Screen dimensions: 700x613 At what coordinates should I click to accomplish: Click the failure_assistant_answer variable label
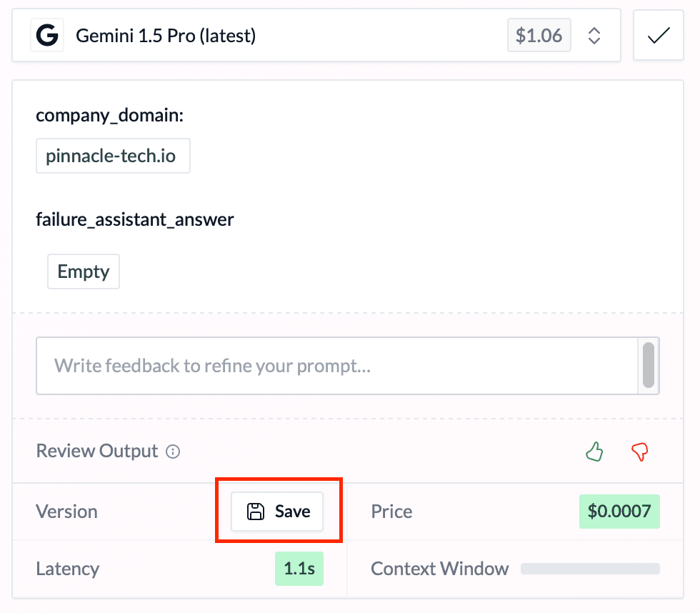135,219
